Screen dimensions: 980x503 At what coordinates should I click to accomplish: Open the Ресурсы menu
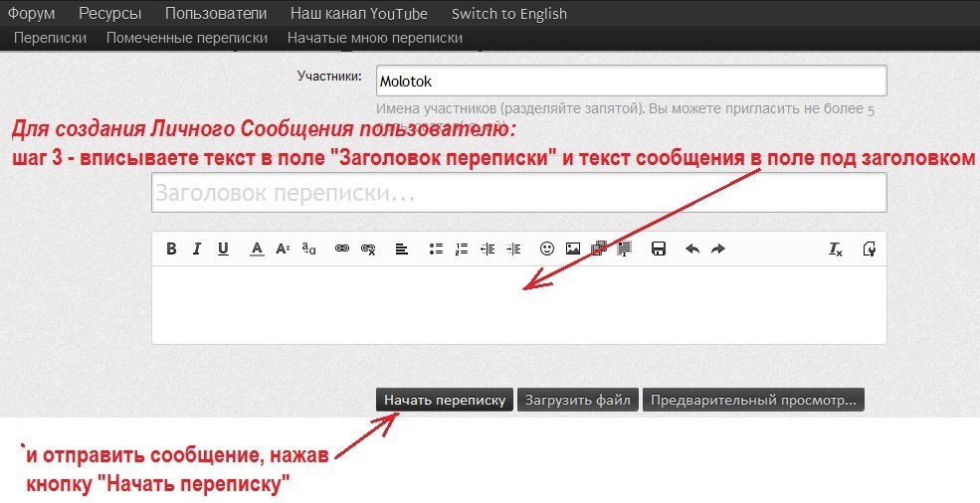click(109, 14)
